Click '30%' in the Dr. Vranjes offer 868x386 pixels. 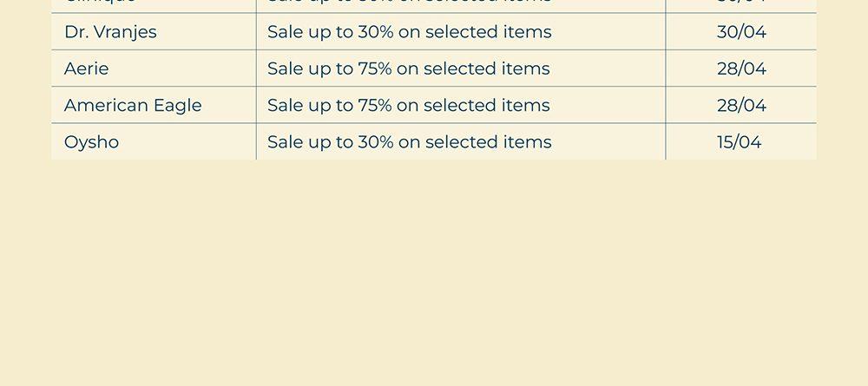(376, 32)
